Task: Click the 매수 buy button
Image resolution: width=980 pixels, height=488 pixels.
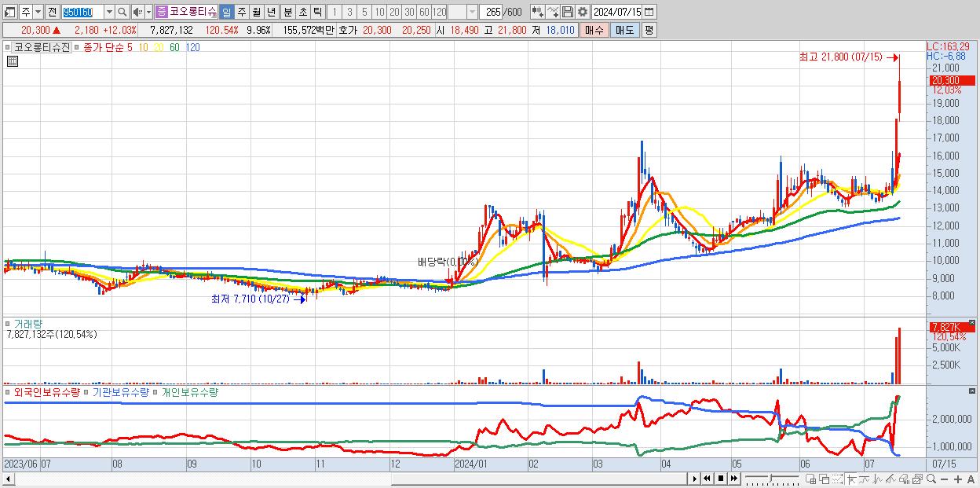Action: pos(594,30)
